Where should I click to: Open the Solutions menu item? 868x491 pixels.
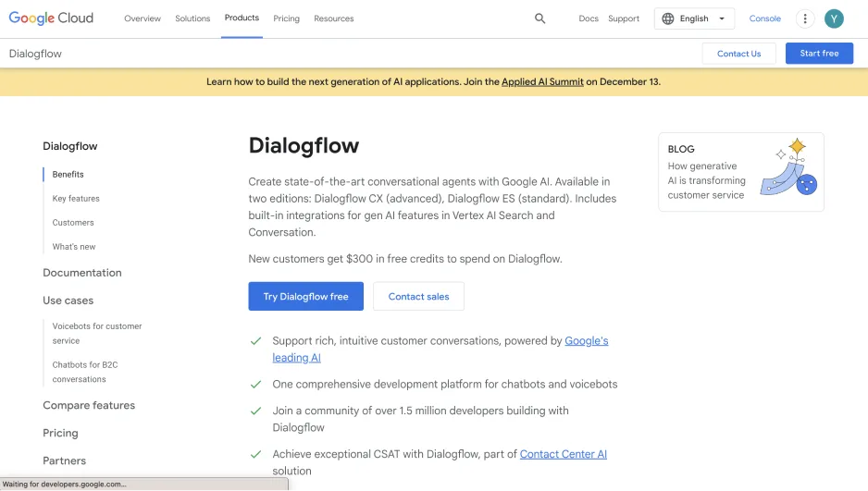coord(192,18)
